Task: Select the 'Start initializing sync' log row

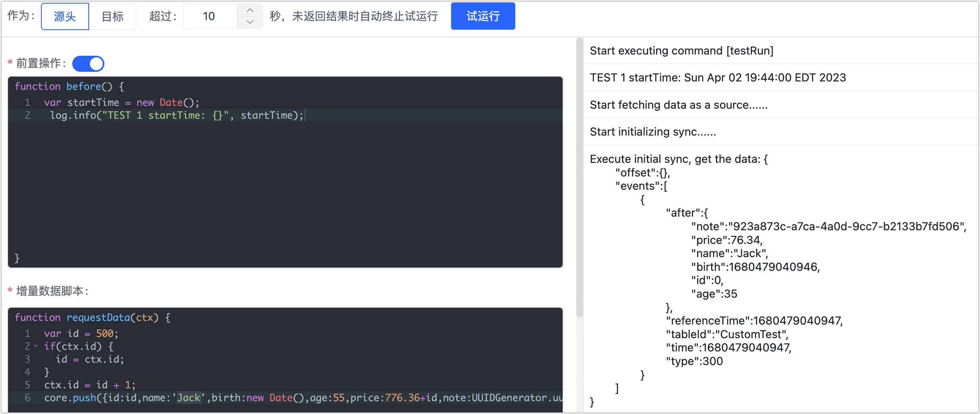Action: 653,132
